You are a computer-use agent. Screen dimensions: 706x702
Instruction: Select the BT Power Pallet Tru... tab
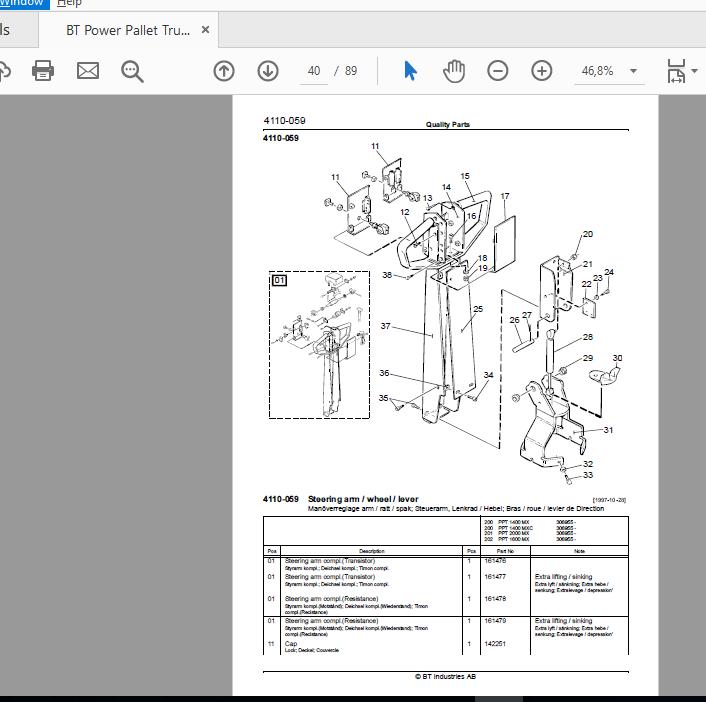coord(128,30)
